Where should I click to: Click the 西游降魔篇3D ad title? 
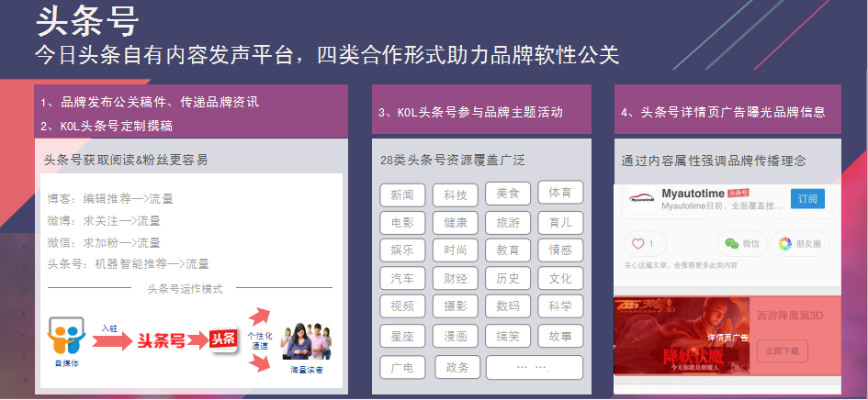[790, 316]
